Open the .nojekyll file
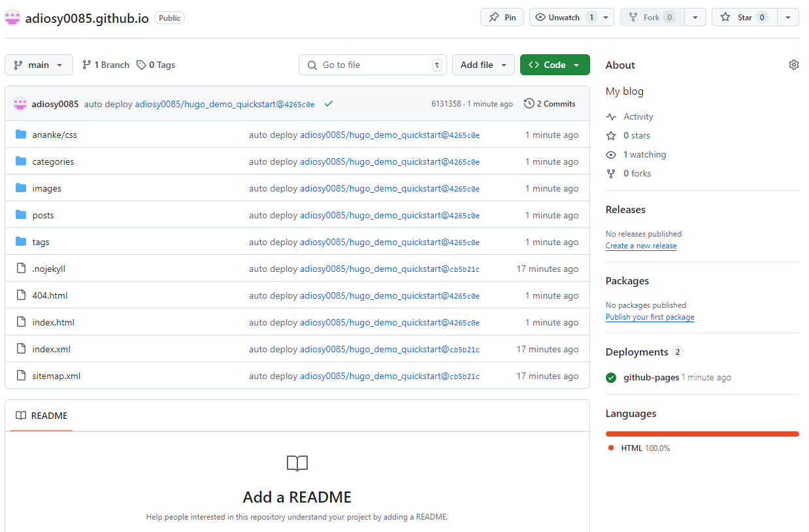809x532 pixels. point(49,269)
